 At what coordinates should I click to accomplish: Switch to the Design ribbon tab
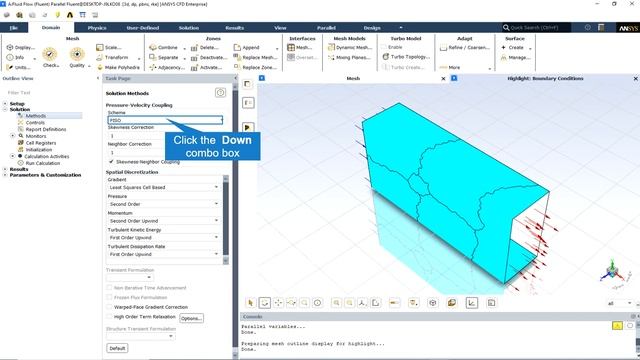point(372,28)
